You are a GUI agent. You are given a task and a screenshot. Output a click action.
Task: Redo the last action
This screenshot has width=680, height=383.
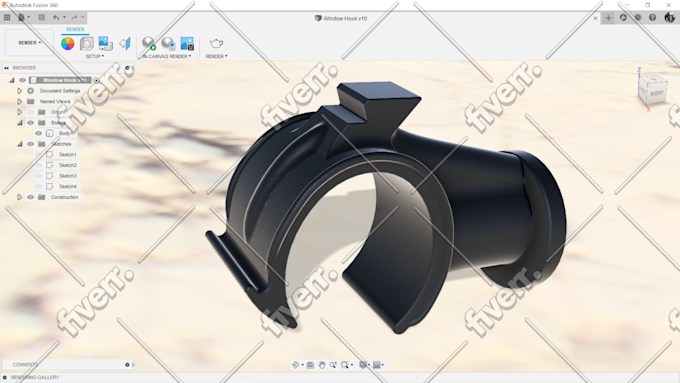(74, 17)
